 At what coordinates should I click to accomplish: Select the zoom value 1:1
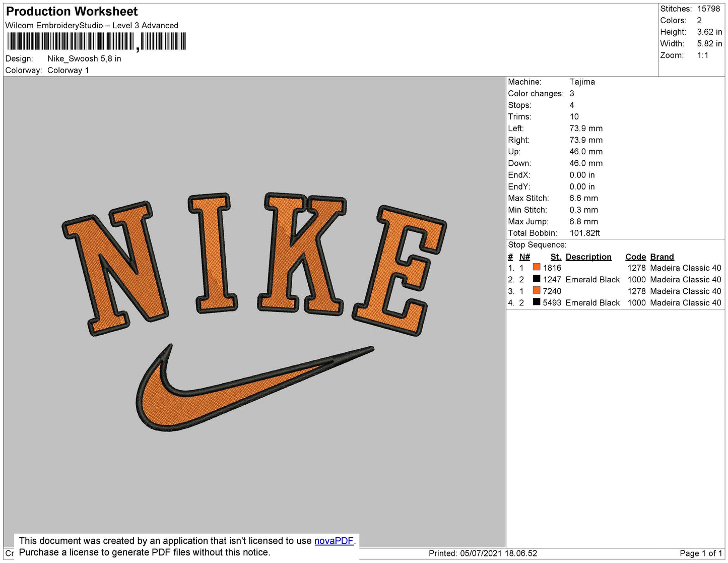click(703, 55)
